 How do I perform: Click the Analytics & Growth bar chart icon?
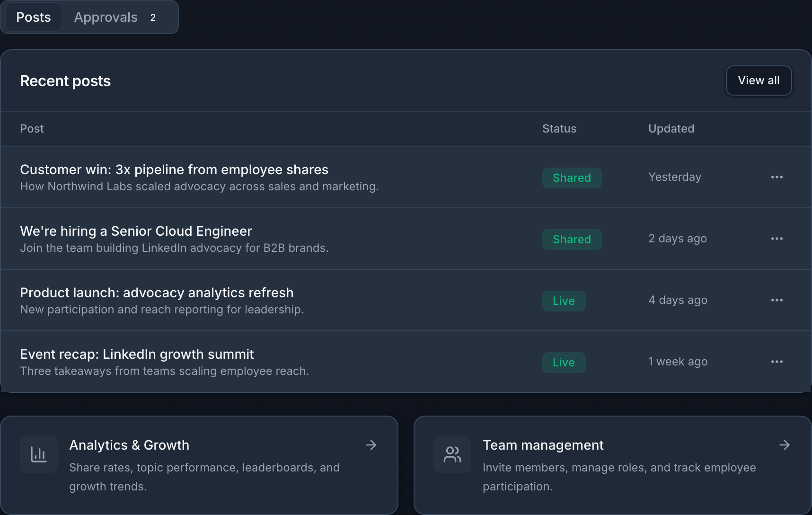click(x=39, y=454)
